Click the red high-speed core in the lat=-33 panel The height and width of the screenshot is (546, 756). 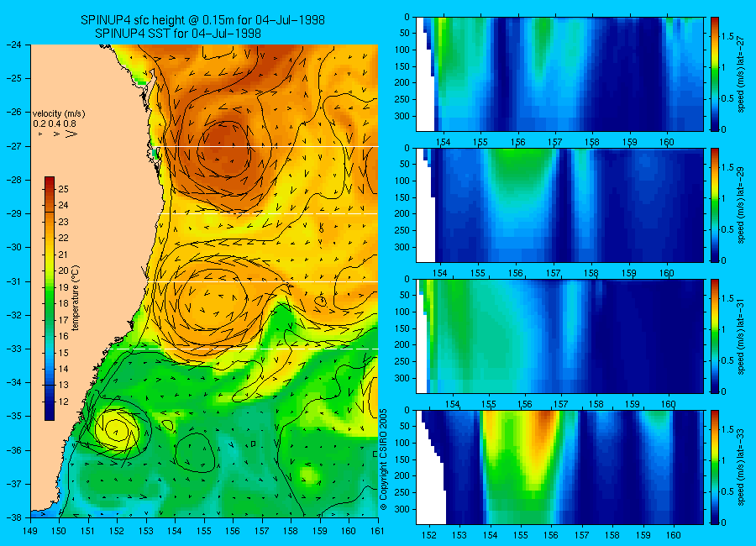point(546,420)
